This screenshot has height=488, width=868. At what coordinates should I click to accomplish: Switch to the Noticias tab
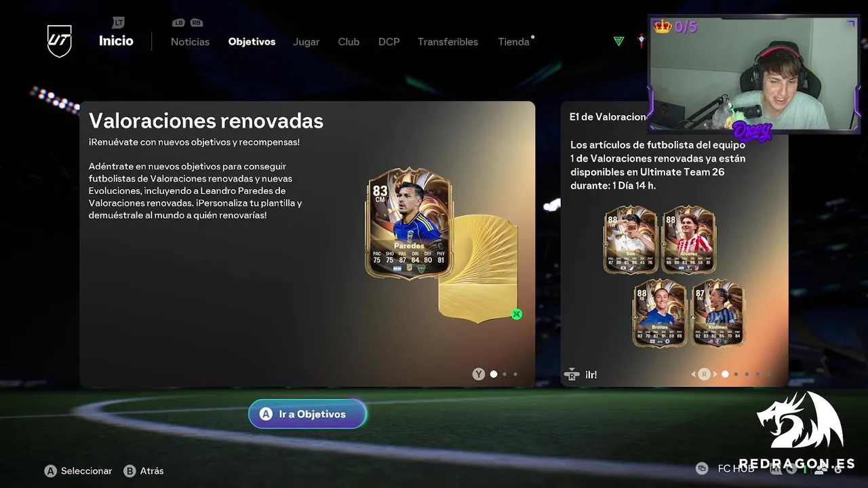(190, 41)
